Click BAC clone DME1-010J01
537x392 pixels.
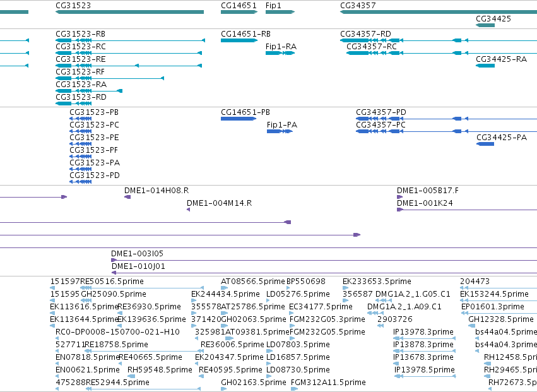tap(138, 266)
